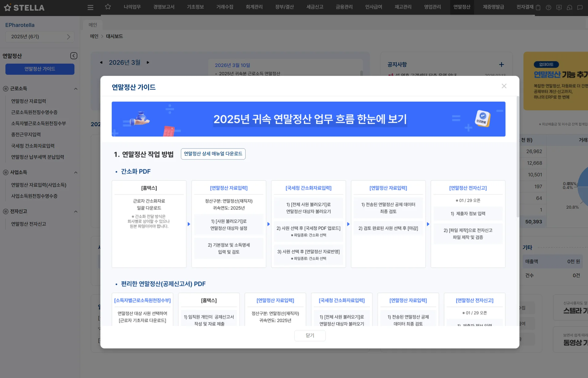Click the dialog's vertical scrollbar
588x378 pixels.
[518, 156]
